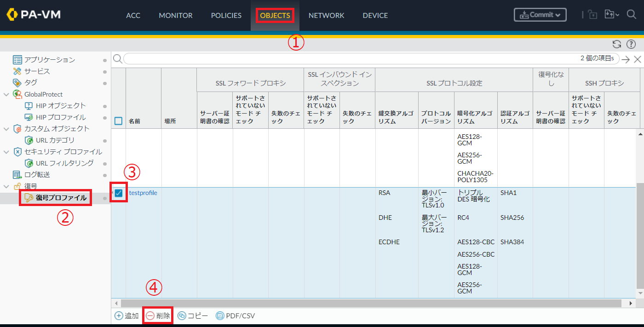Image resolution: width=644 pixels, height=327 pixels.
Task: Open the testprofile link
Action: pos(143,193)
